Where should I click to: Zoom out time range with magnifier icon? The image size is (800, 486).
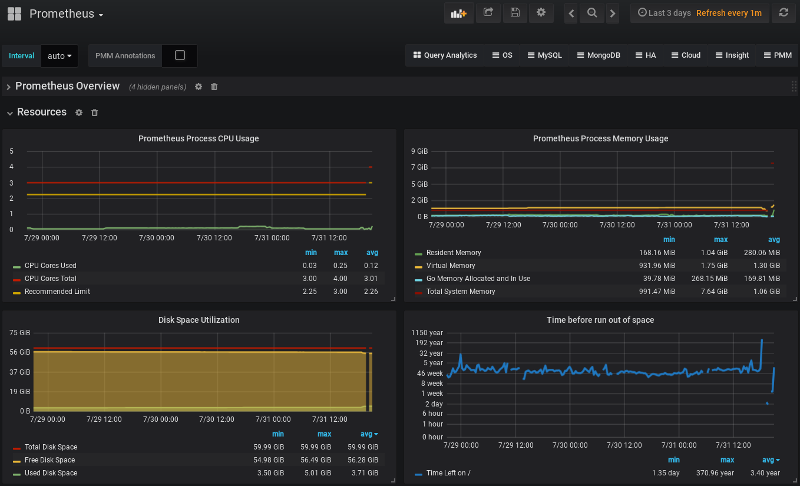pos(592,13)
